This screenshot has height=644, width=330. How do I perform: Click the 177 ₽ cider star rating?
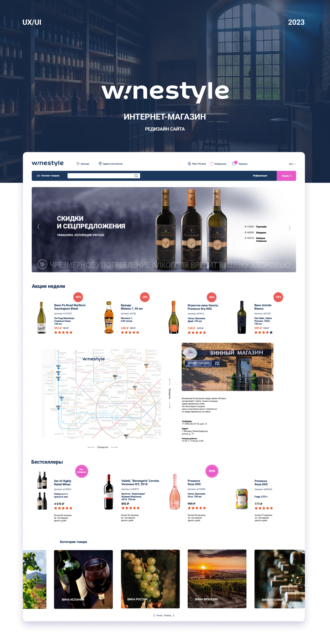point(264,508)
